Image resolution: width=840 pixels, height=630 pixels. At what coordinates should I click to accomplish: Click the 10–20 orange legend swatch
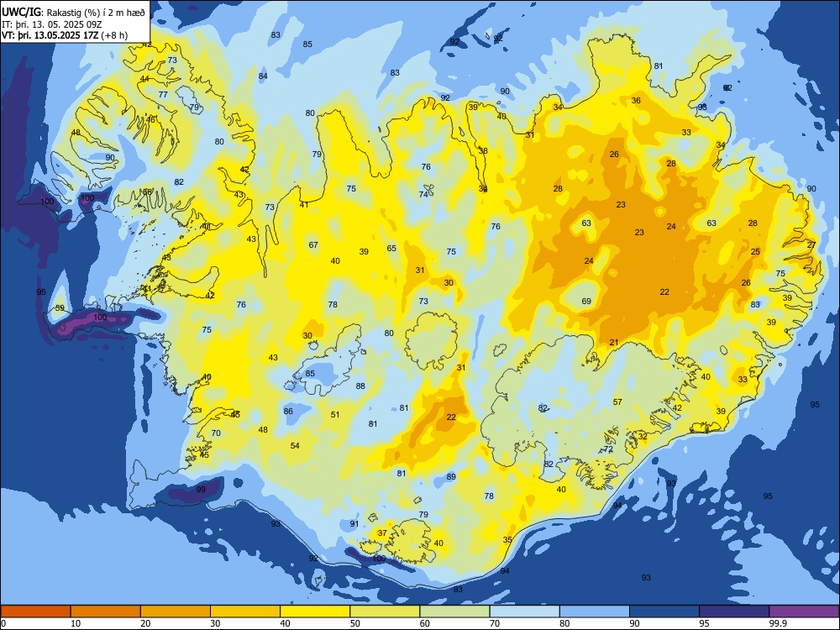point(106,612)
